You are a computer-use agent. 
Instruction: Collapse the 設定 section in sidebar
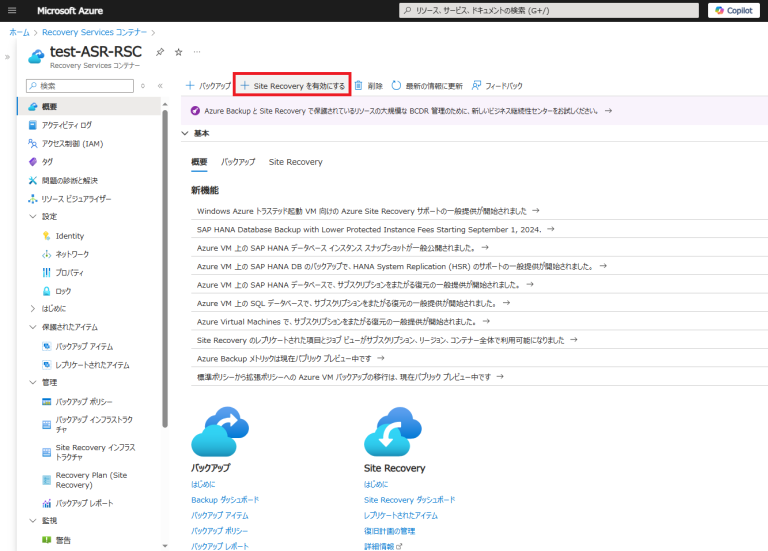[33, 216]
